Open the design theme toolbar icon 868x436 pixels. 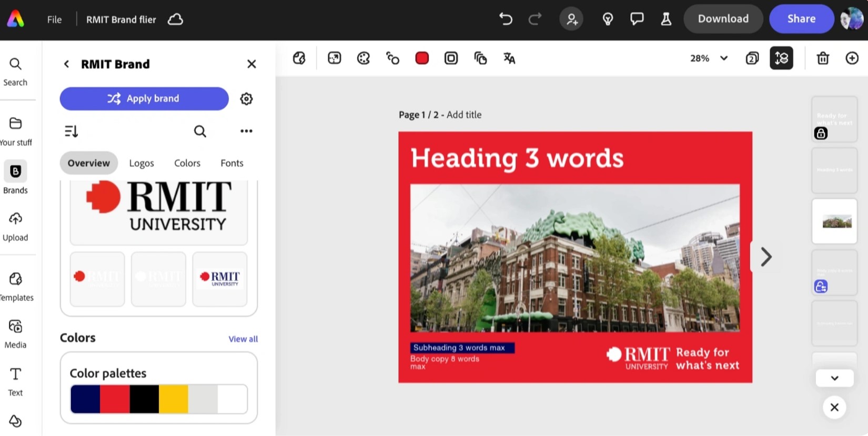pos(299,58)
